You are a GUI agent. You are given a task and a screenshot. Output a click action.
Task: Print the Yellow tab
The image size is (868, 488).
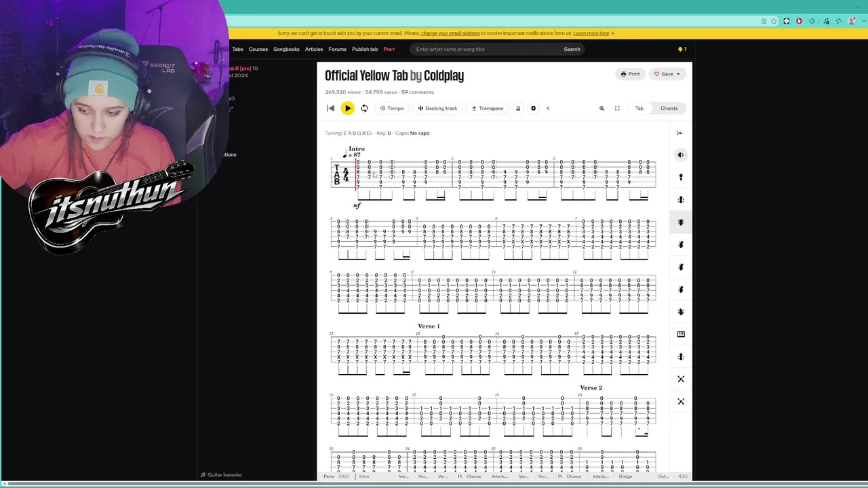pyautogui.click(x=630, y=74)
